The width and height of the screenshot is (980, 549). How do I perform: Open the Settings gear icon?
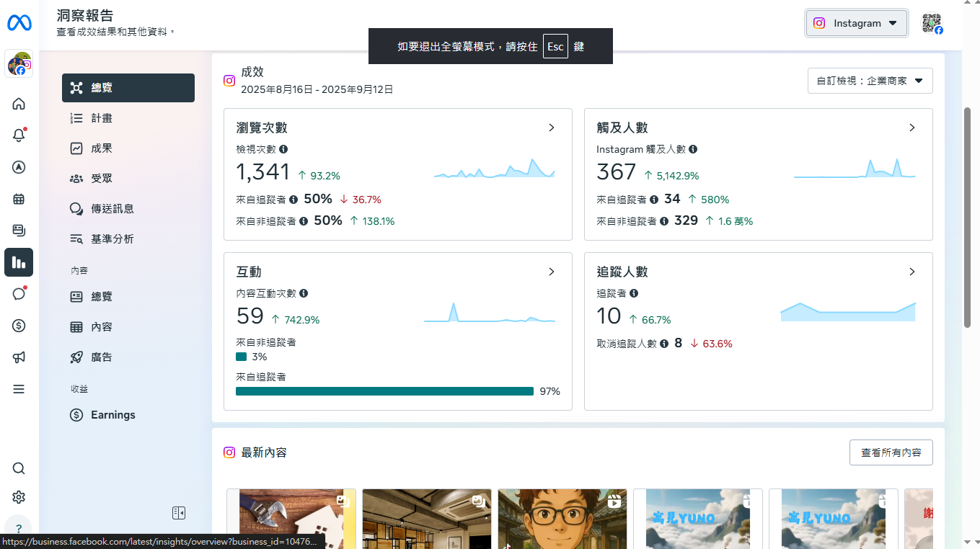point(19,497)
